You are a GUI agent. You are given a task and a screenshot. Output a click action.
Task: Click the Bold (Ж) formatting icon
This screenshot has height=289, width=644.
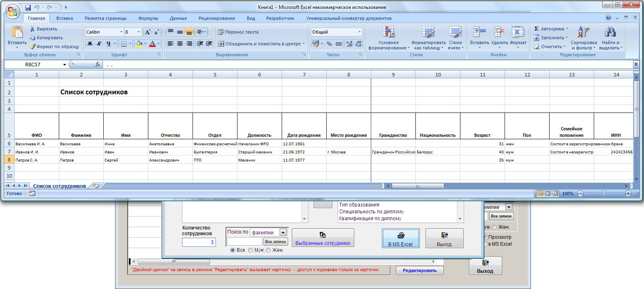(90, 44)
